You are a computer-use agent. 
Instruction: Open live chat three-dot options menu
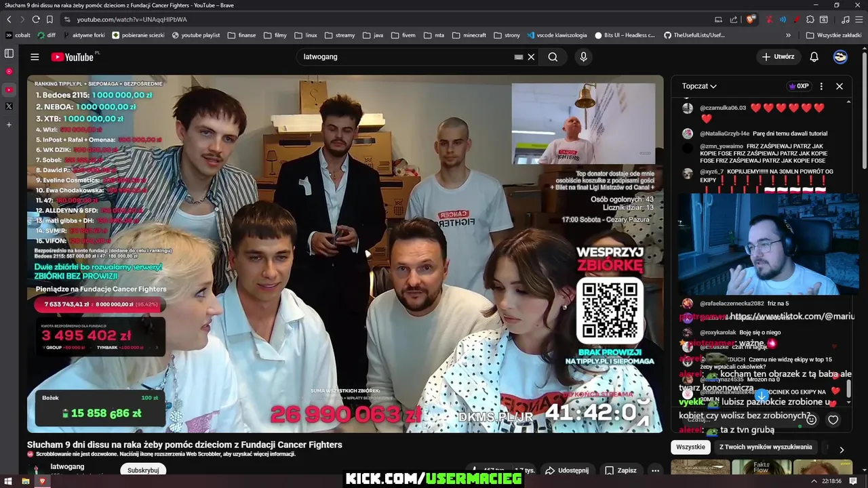(x=821, y=86)
